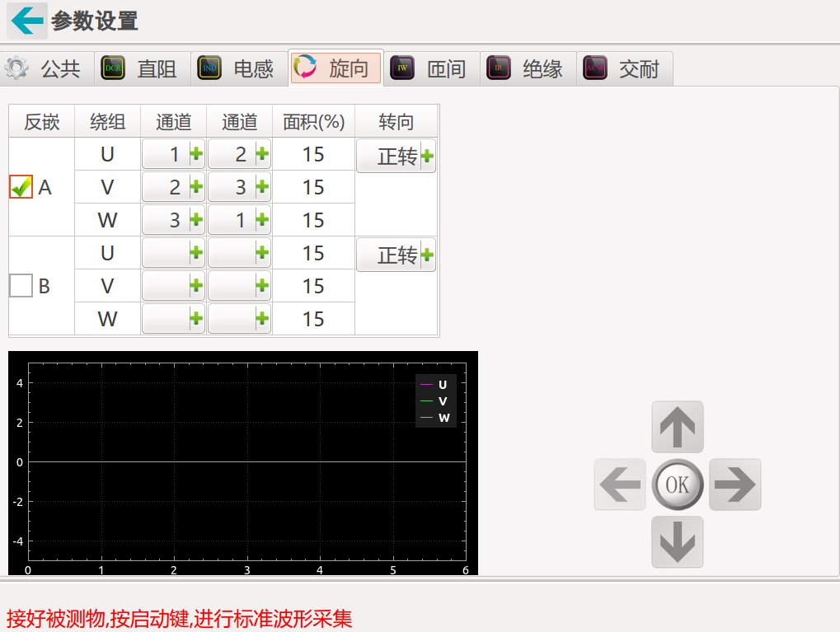Uncheck the A 反嵌 checkbox
Viewport: 840px width, 632px height.
point(21,187)
